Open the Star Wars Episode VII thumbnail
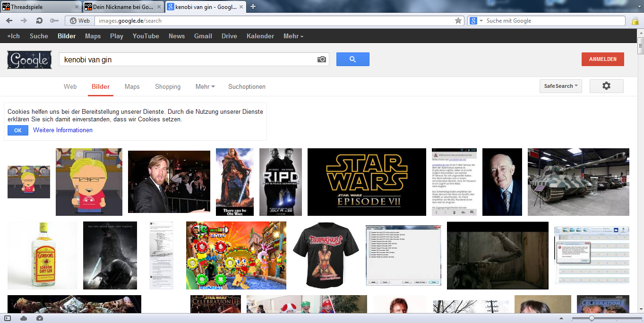The height and width of the screenshot is (323, 644). point(367,182)
